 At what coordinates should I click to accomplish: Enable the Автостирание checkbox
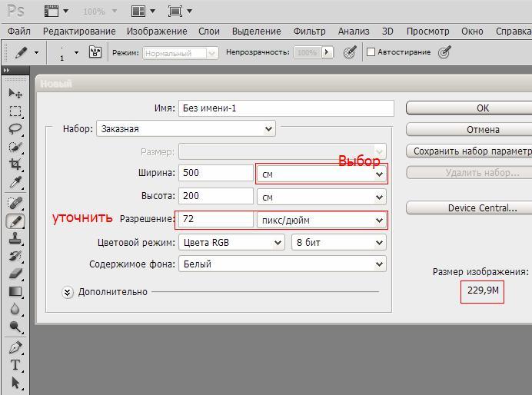click(371, 52)
